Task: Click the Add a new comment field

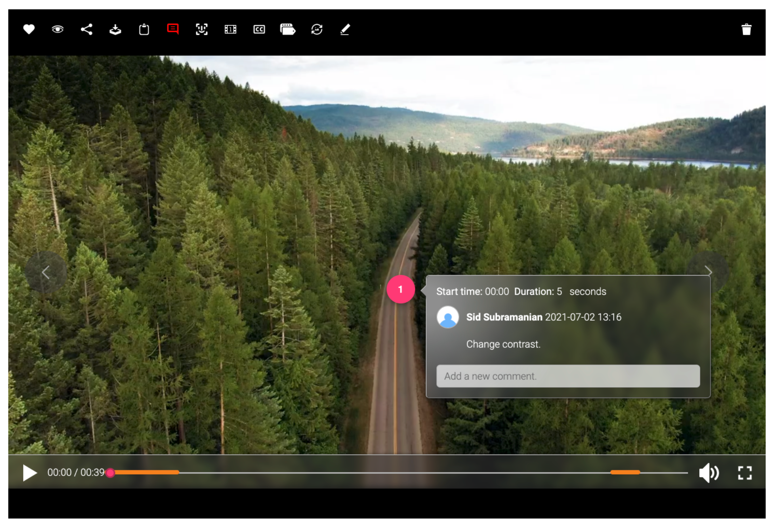Action: coord(568,376)
